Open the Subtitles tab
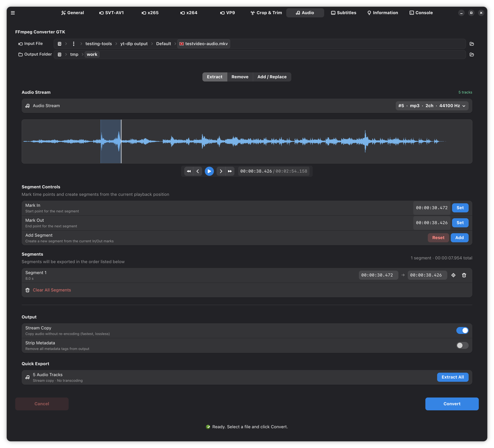 pyautogui.click(x=344, y=13)
